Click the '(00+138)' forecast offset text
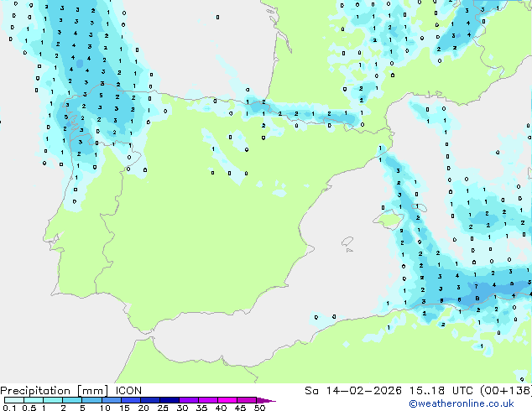 pyautogui.click(x=506, y=391)
